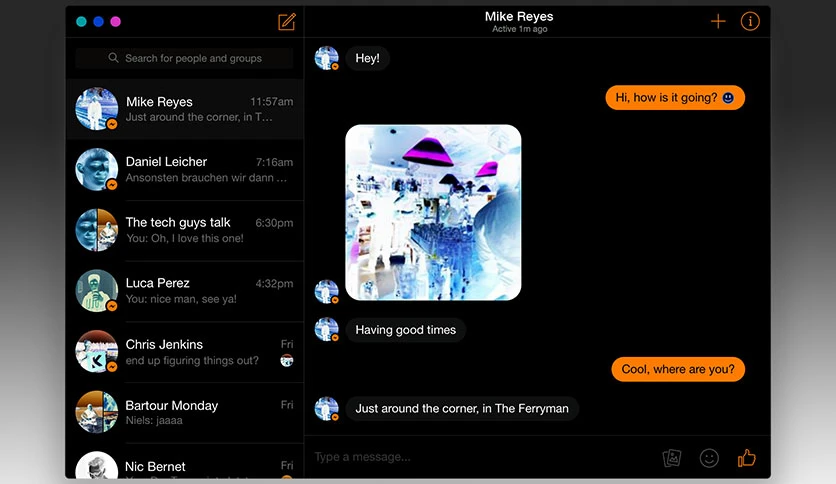
Task: Open the Chris Jenkins conversation
Action: click(184, 352)
